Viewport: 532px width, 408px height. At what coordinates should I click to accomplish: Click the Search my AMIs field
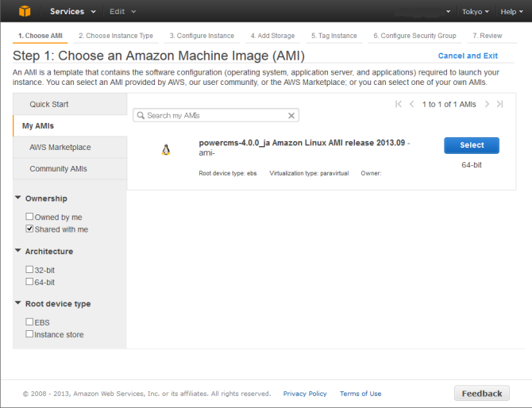click(x=216, y=115)
